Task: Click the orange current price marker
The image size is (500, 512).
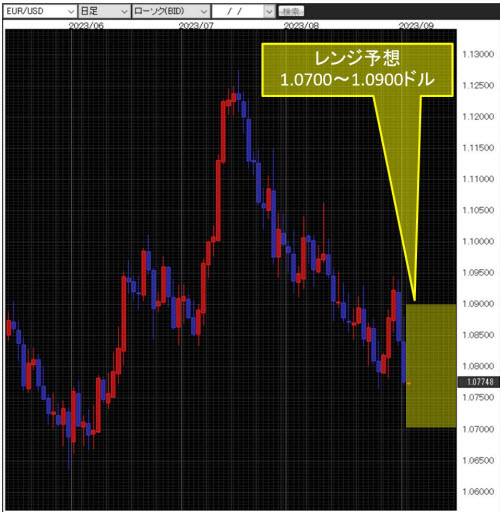Action: pyautogui.click(x=409, y=384)
